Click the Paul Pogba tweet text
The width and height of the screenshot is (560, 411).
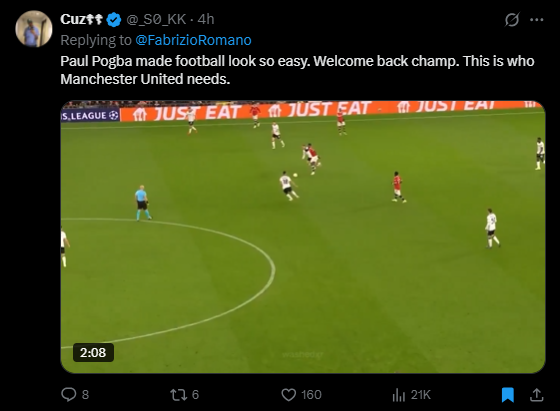(x=297, y=70)
